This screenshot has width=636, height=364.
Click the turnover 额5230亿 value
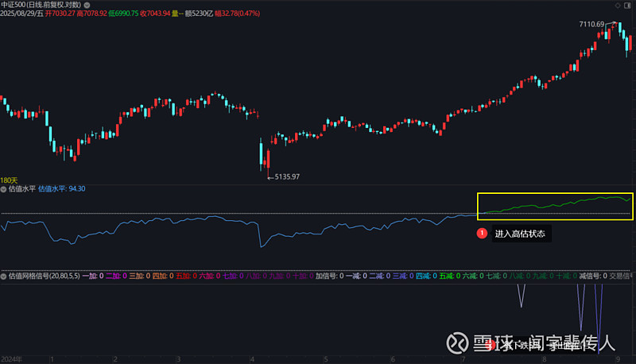point(200,14)
